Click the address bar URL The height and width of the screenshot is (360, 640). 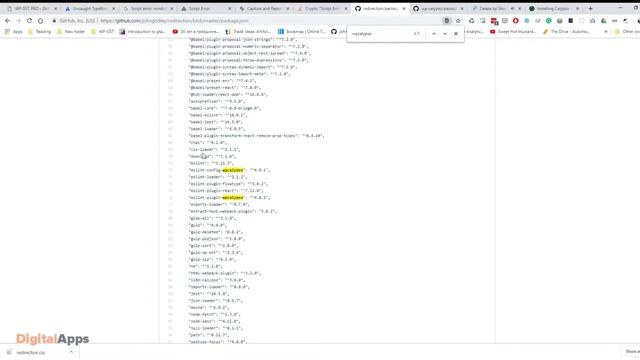pyautogui.click(x=174, y=21)
